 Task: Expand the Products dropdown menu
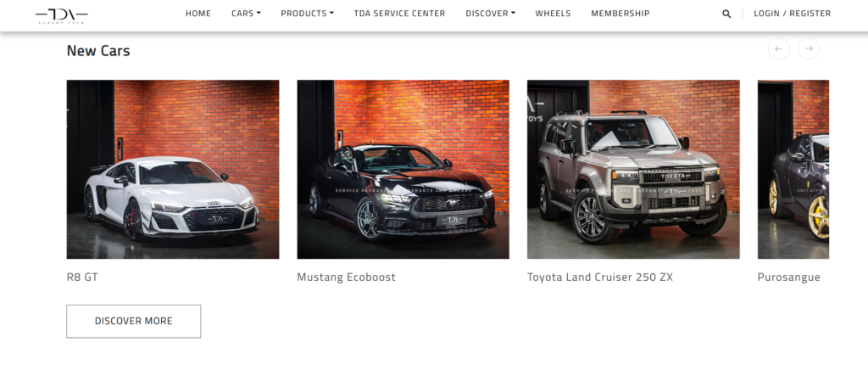tap(307, 14)
